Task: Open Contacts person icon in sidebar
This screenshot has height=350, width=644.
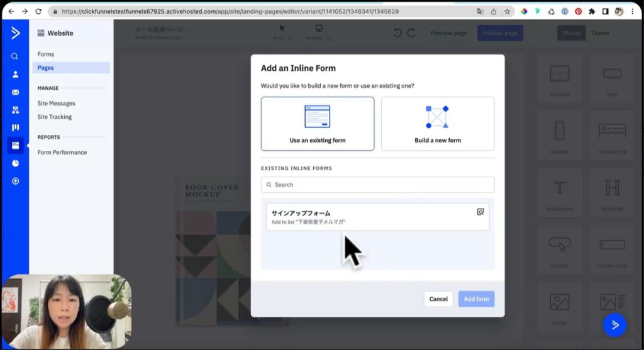Action: tap(15, 74)
